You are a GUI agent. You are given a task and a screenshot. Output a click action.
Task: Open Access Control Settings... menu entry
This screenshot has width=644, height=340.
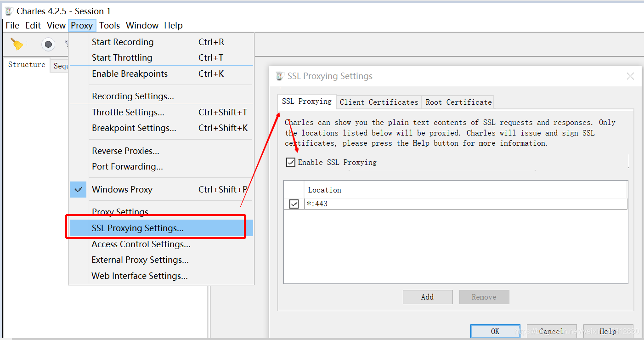pyautogui.click(x=161, y=244)
